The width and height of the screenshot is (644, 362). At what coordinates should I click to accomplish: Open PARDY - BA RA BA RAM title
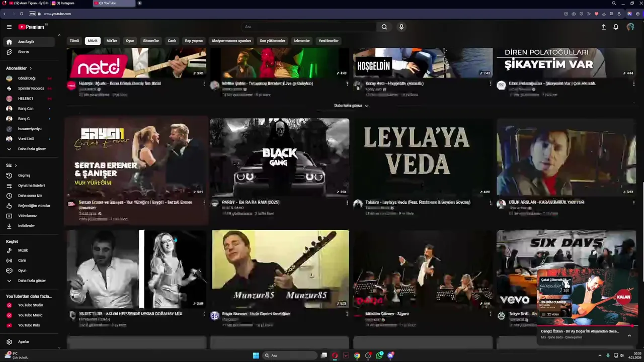coord(251,202)
